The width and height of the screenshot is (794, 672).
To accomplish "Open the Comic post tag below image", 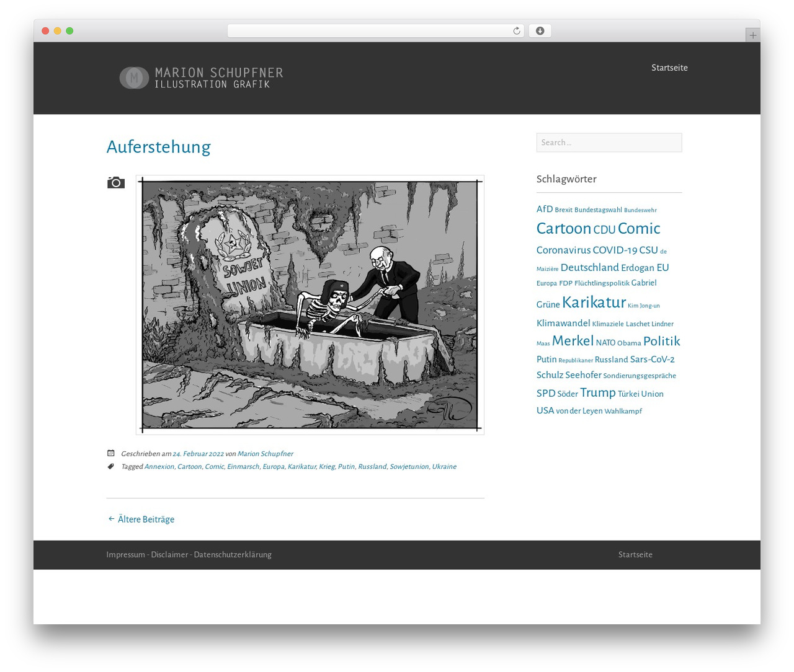I will point(215,467).
